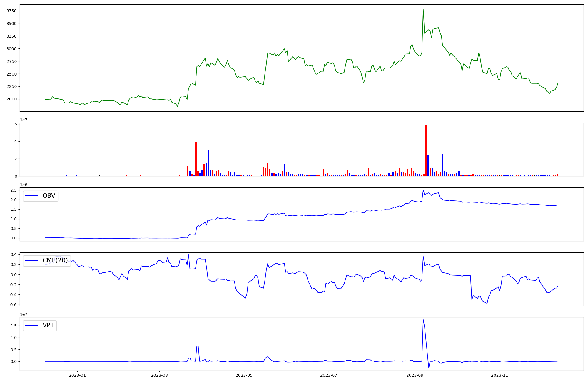Click the CMF(20) legend label
The width and height of the screenshot is (588, 382).
pyautogui.click(x=55, y=260)
